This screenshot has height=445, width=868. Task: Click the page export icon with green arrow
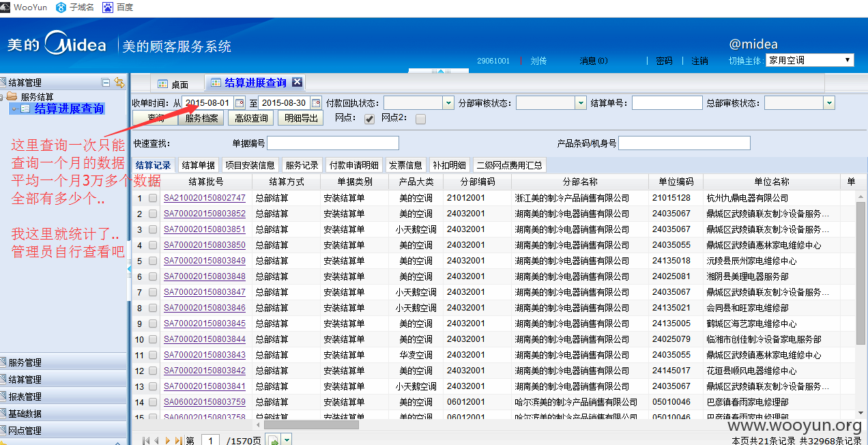click(274, 441)
